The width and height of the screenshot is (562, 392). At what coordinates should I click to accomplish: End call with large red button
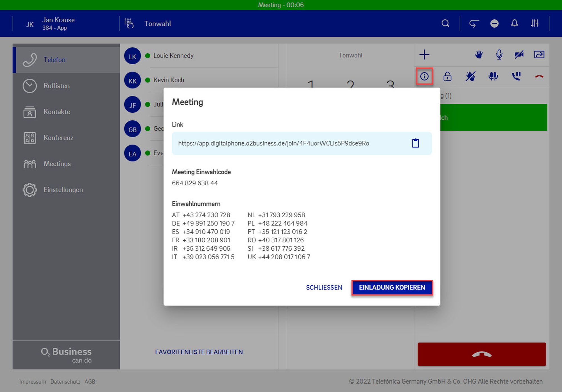coord(482,354)
